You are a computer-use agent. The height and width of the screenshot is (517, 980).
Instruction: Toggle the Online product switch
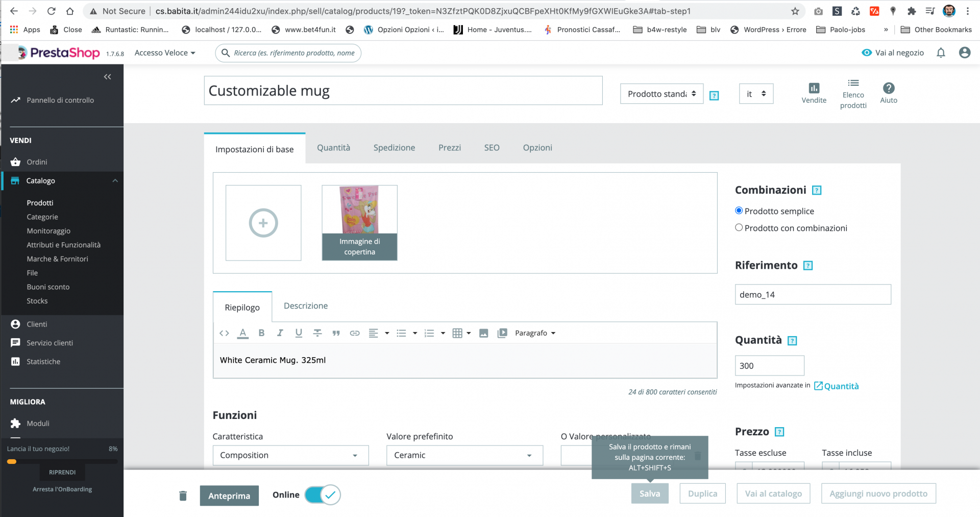(323, 495)
